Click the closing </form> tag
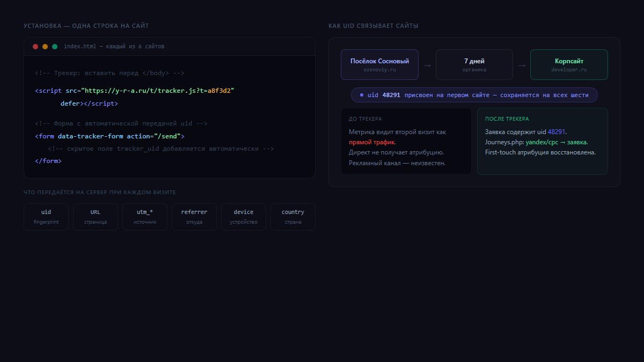This screenshot has height=362, width=644. pos(48,161)
